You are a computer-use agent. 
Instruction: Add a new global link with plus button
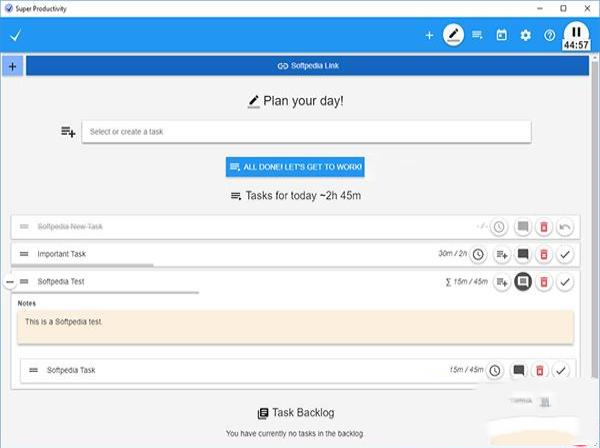[x=13, y=66]
